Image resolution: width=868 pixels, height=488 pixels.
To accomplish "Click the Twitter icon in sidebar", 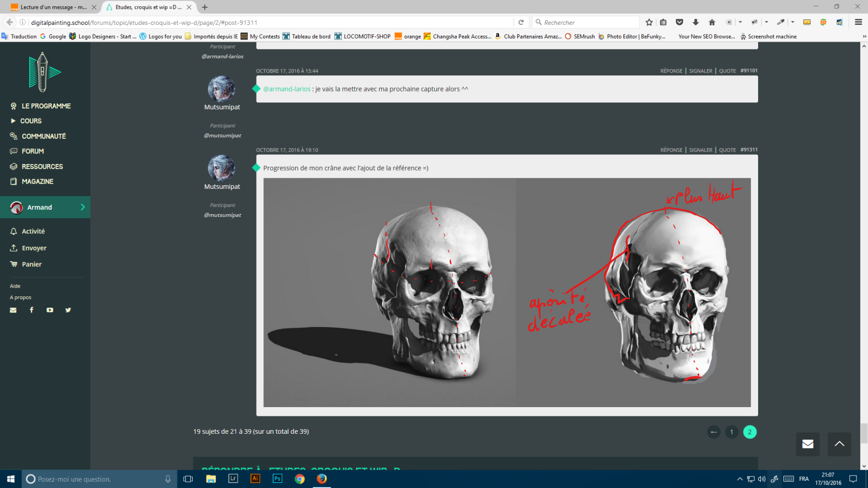I will (x=68, y=310).
